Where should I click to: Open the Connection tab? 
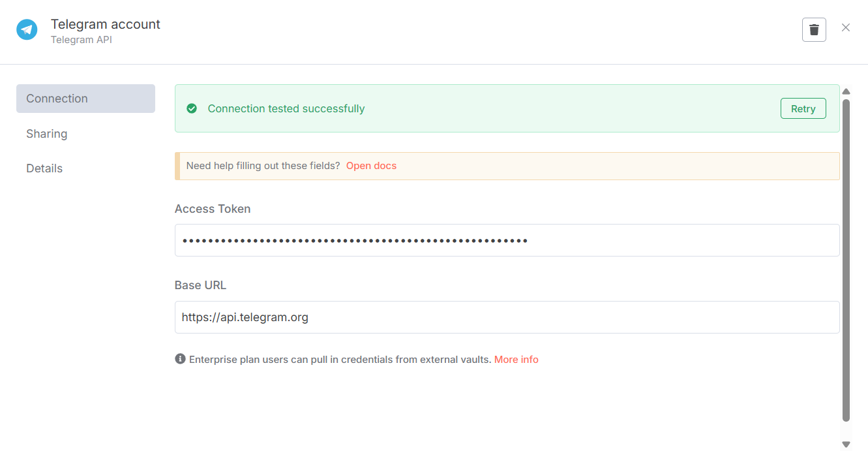tap(85, 99)
